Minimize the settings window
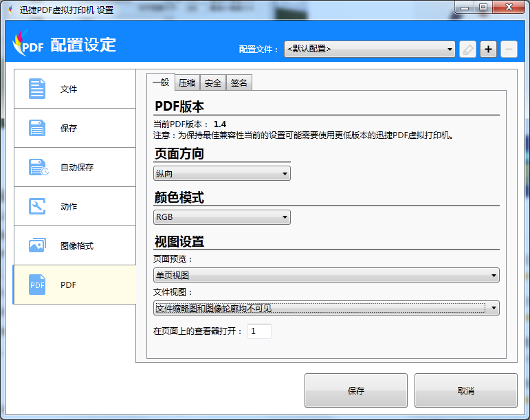The image size is (530, 420). [x=465, y=8]
